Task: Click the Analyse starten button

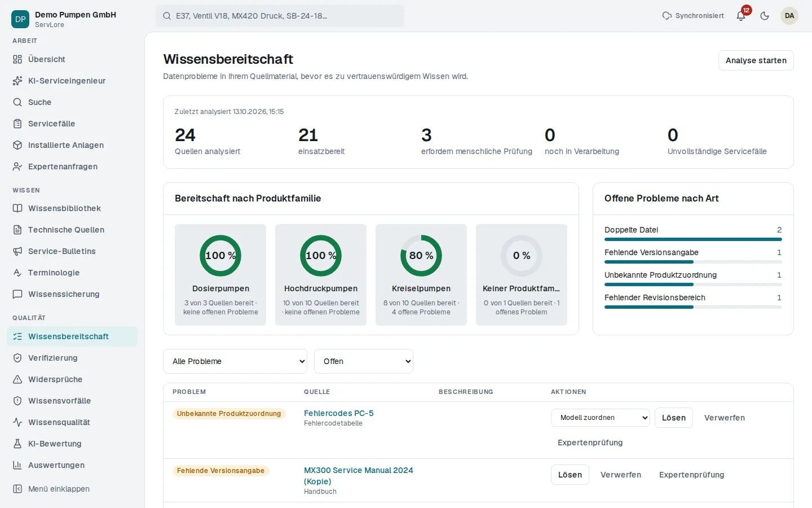Action: (756, 60)
